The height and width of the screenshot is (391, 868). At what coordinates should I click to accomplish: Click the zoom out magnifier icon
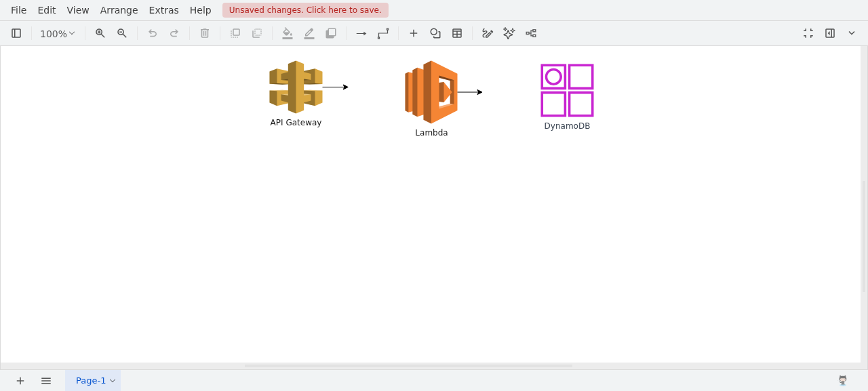click(122, 33)
